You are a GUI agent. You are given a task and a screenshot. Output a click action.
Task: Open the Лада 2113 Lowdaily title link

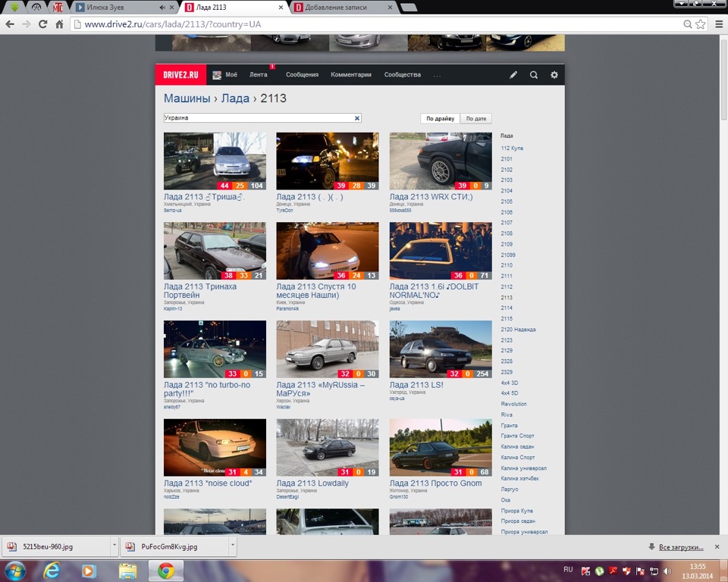tap(312, 483)
